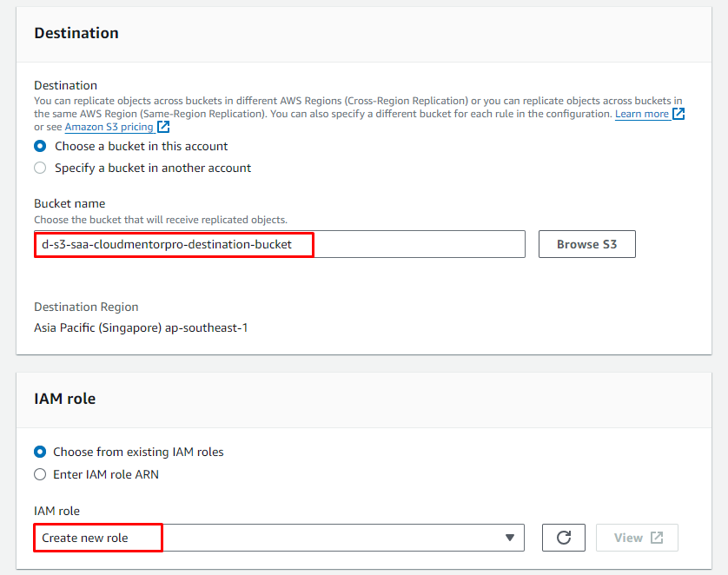728x575 pixels.
Task: Click external link icon beside Learn more
Action: pos(678,114)
